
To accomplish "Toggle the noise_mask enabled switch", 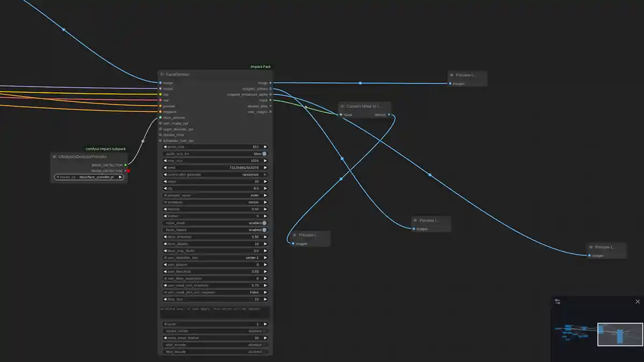I will pyautogui.click(x=264, y=223).
